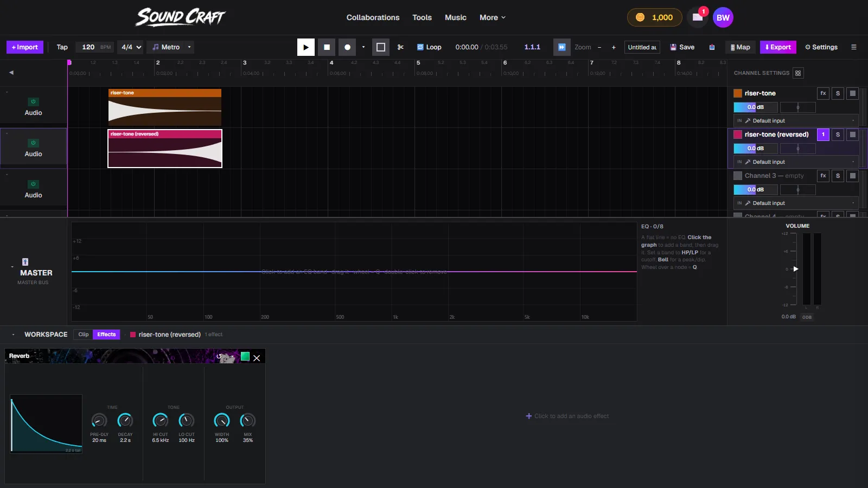Save the project
Image resolution: width=868 pixels, height=488 pixels.
pos(682,47)
